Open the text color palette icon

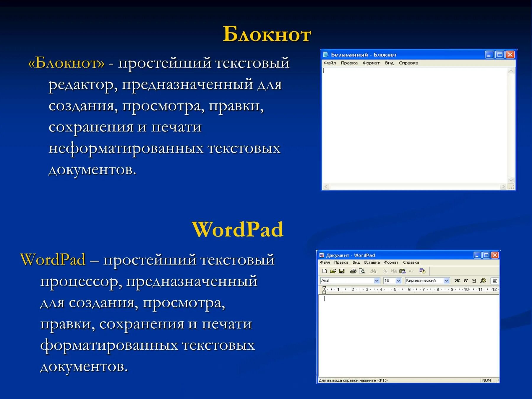(483, 280)
